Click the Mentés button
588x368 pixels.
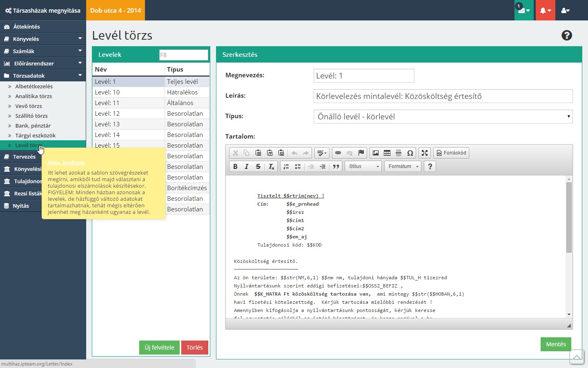[x=556, y=344]
